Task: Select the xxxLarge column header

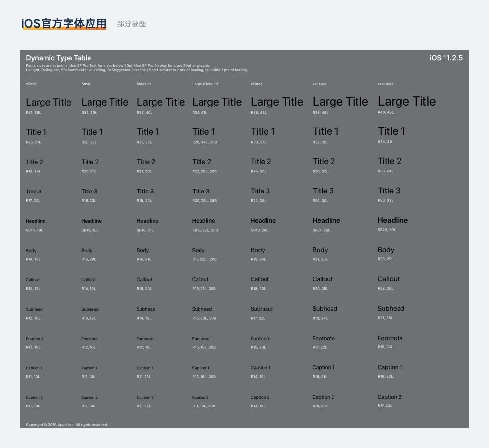Action: click(x=386, y=84)
